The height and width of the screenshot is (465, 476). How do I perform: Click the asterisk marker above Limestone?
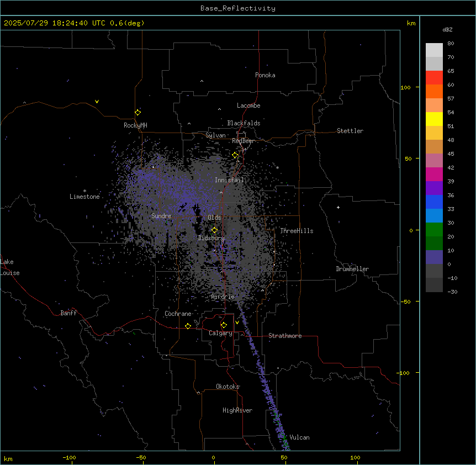pyautogui.click(x=84, y=191)
